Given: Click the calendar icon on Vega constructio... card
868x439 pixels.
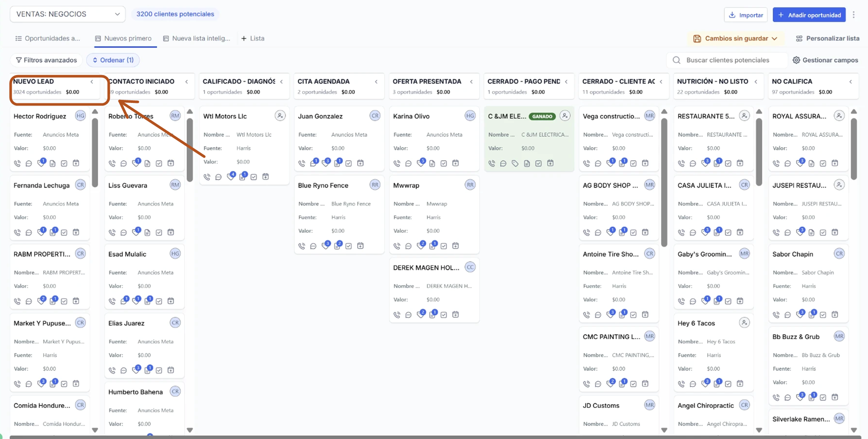Looking at the screenshot, I should [645, 163].
